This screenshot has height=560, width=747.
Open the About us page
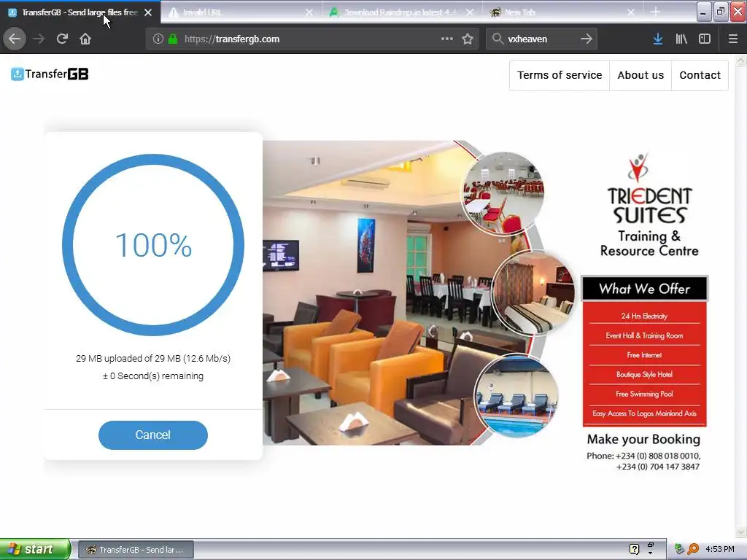pos(640,75)
